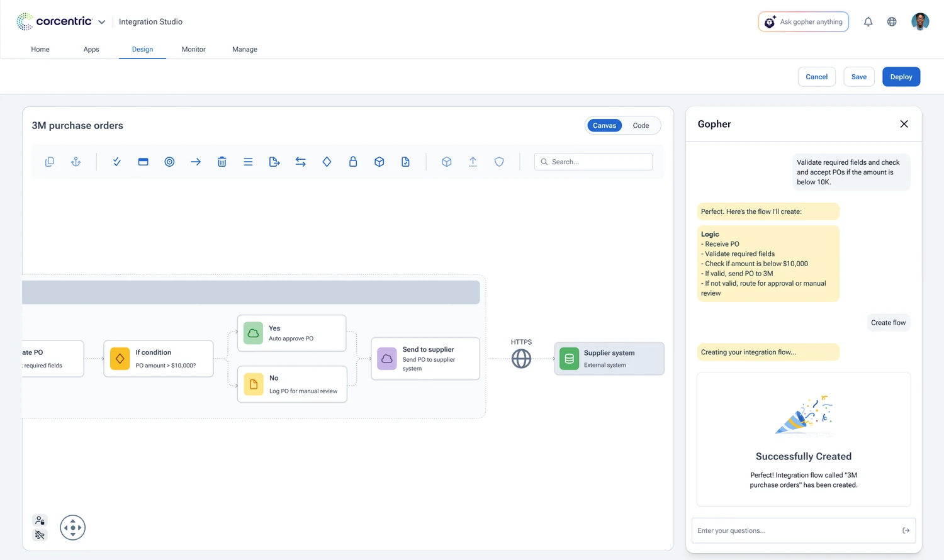
Task: Select the Supplier system node
Action: click(x=609, y=359)
